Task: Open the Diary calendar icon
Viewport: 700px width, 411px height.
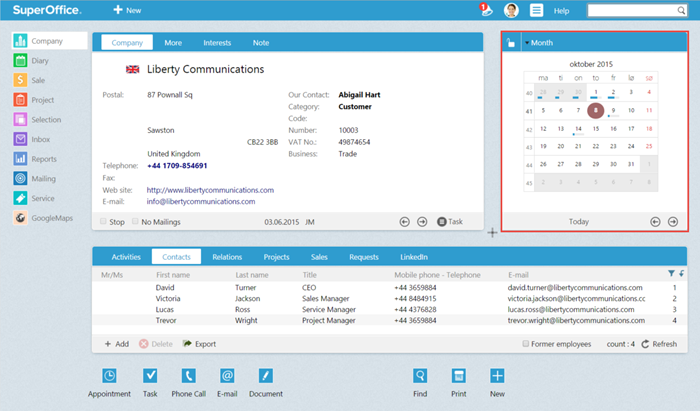Action: tap(20, 60)
